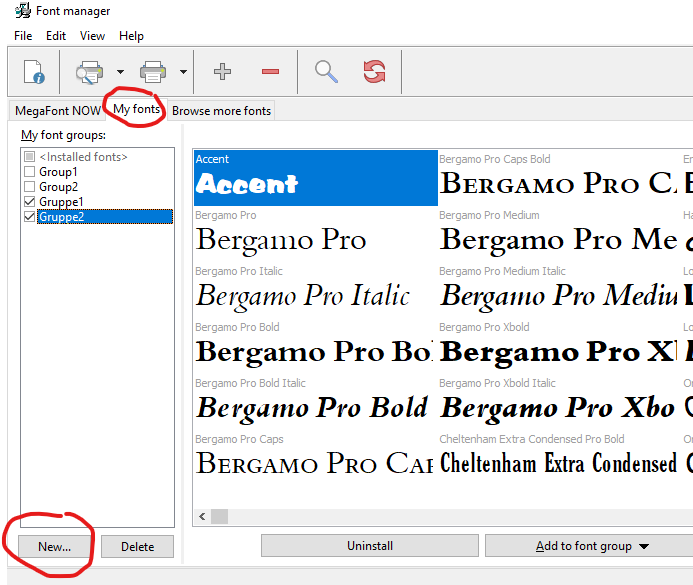Toggle the Installed fonts checkbox
The image size is (693, 585).
[30, 157]
